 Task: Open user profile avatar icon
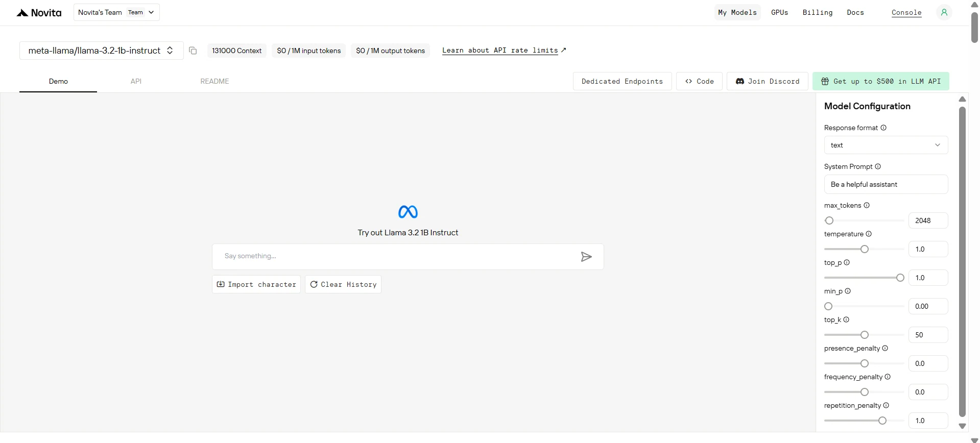coord(944,12)
